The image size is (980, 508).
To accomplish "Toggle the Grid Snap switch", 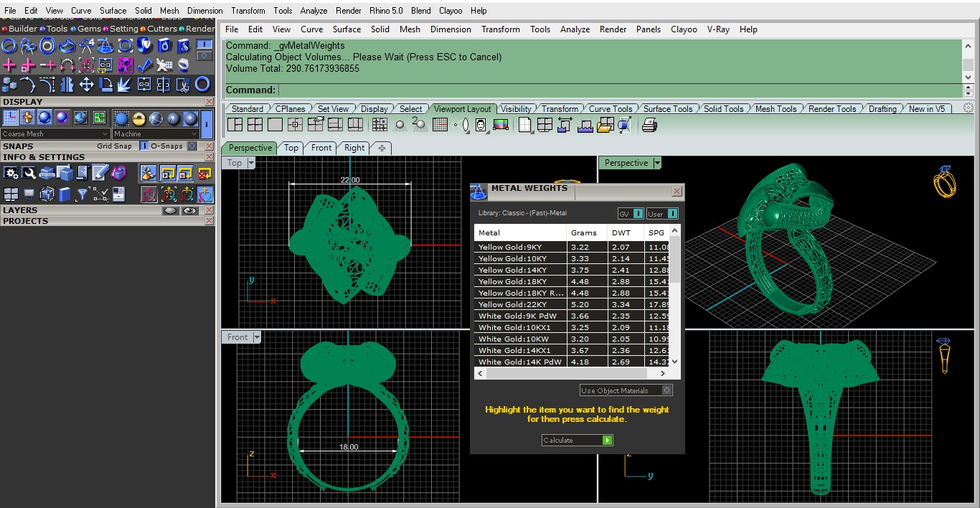I will 144,146.
